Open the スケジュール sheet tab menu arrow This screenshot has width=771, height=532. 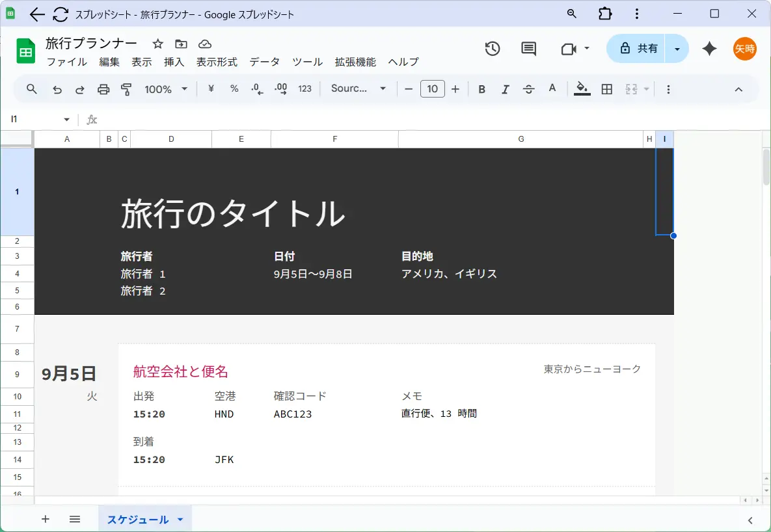click(180, 520)
